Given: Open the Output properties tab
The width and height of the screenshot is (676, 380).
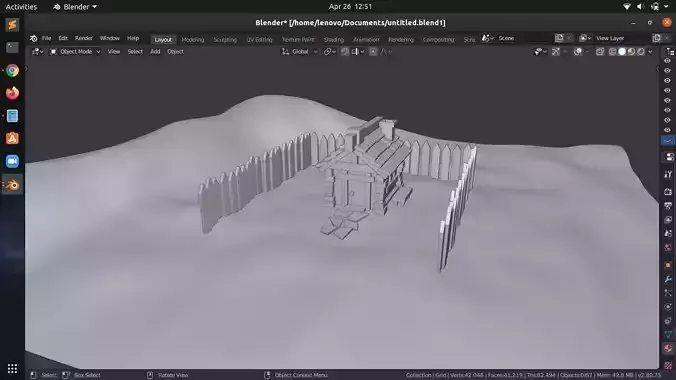Looking at the screenshot, I should pos(668,206).
